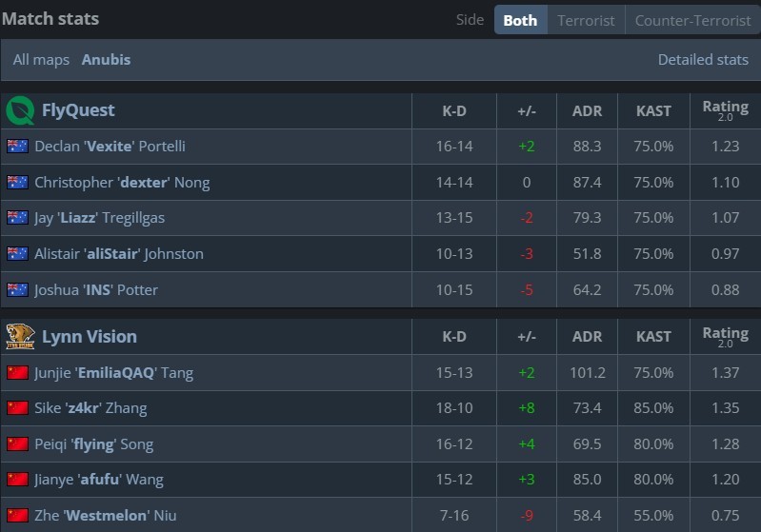Click the Chinese flag beside z4kr

[17, 407]
